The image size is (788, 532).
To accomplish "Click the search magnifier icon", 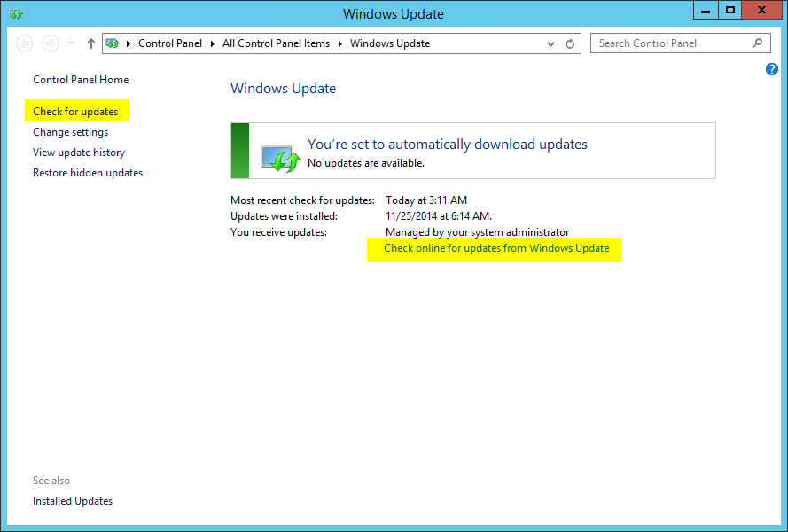I will 757,43.
